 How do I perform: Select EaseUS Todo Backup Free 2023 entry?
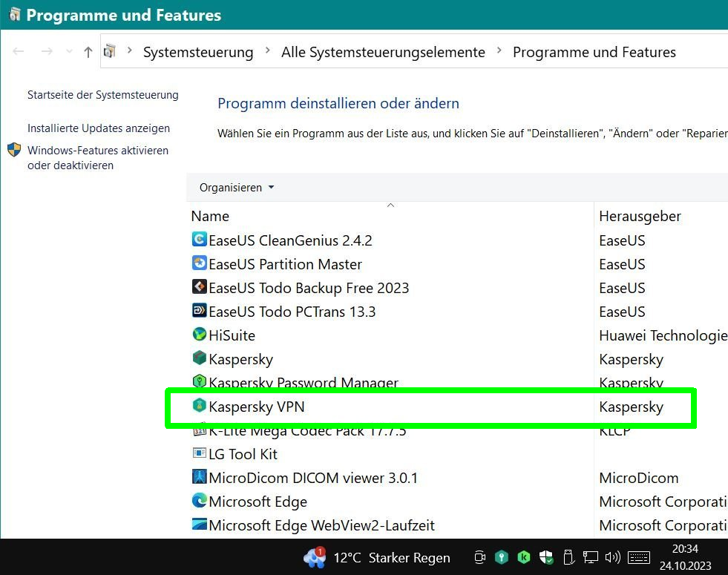click(x=309, y=288)
